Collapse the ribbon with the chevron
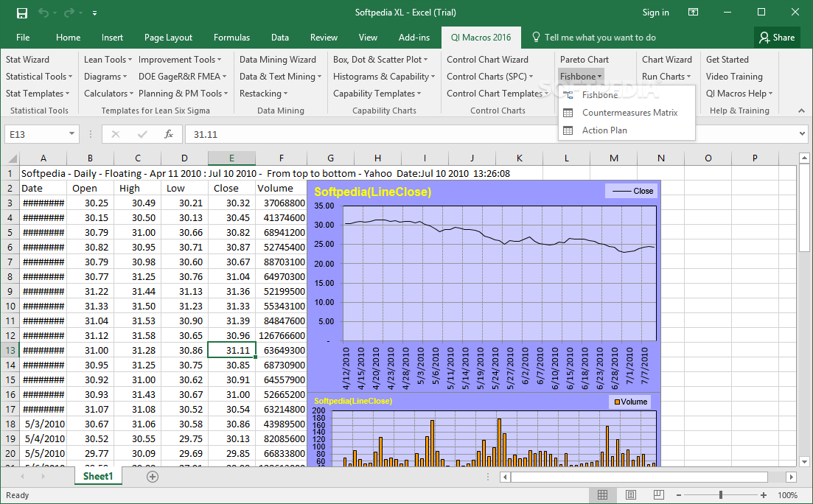Image resolution: width=813 pixels, height=504 pixels. (x=801, y=111)
